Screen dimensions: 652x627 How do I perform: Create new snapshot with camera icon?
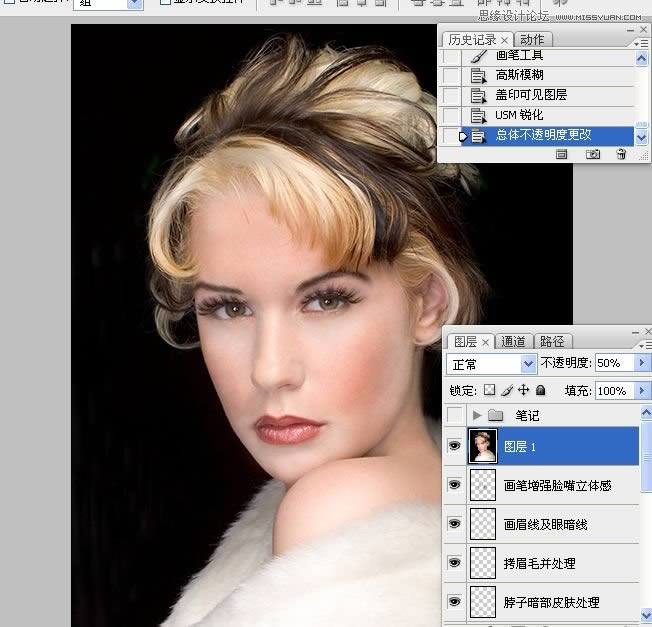pos(592,154)
